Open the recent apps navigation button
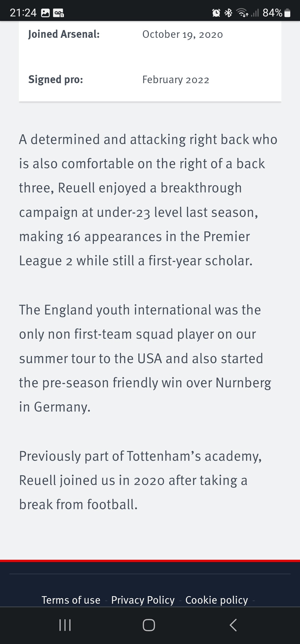Screen dimensions: 300x644 coord(65,625)
